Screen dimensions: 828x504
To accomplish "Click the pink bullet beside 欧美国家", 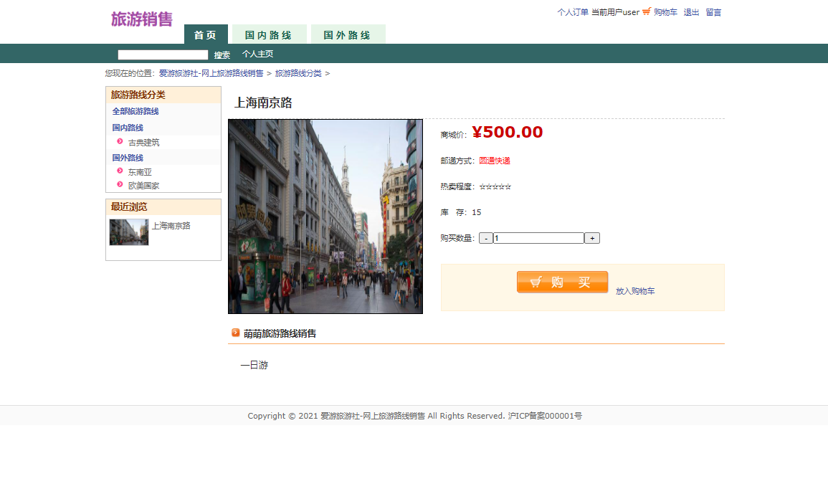I will (120, 184).
